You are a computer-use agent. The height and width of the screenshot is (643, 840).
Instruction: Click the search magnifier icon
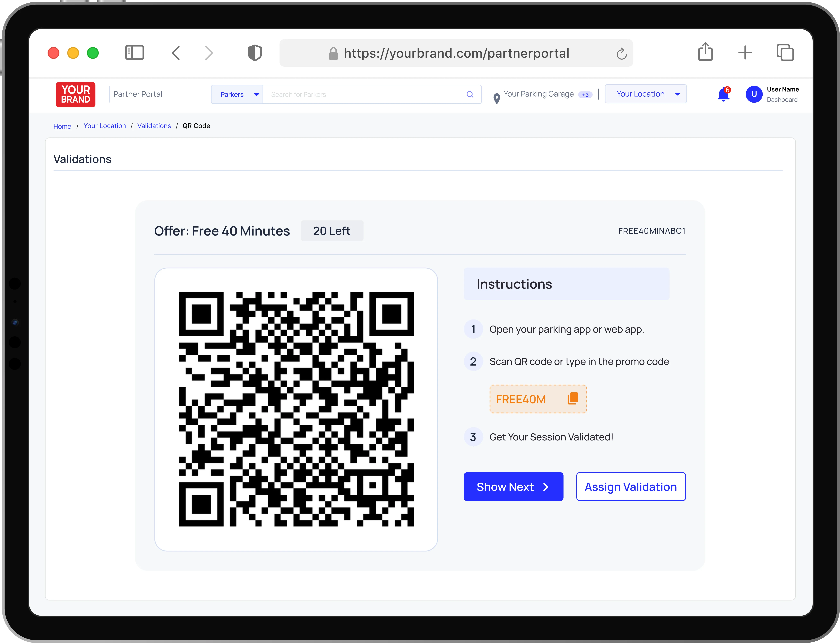point(470,95)
